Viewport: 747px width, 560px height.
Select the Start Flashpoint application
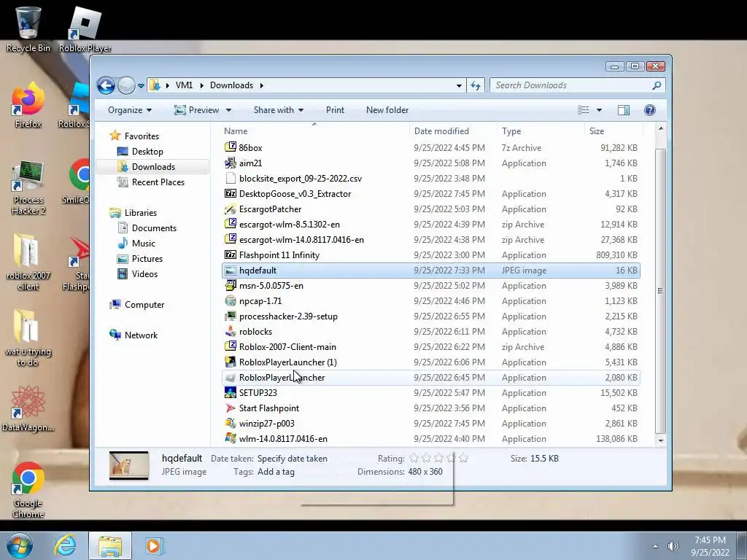point(430,408)
